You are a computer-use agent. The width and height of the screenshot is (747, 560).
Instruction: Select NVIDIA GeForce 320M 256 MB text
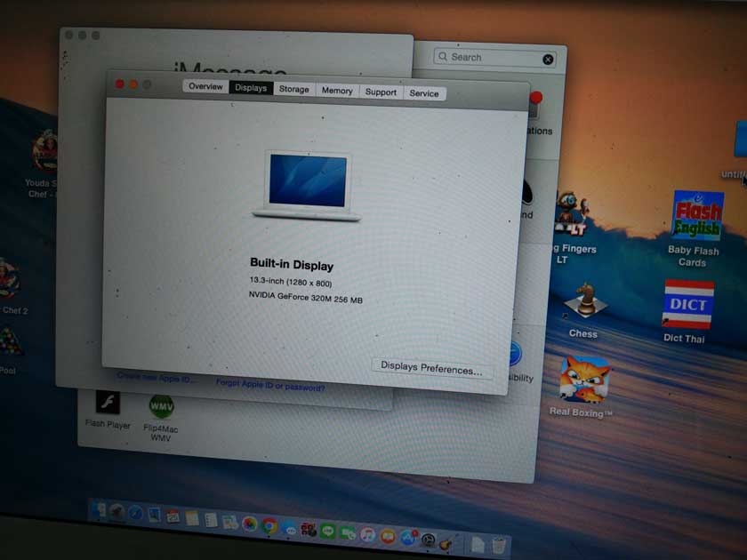click(306, 298)
